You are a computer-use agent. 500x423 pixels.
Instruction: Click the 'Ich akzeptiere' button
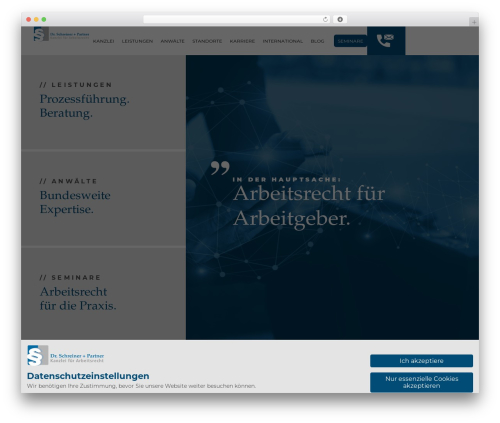tap(421, 361)
